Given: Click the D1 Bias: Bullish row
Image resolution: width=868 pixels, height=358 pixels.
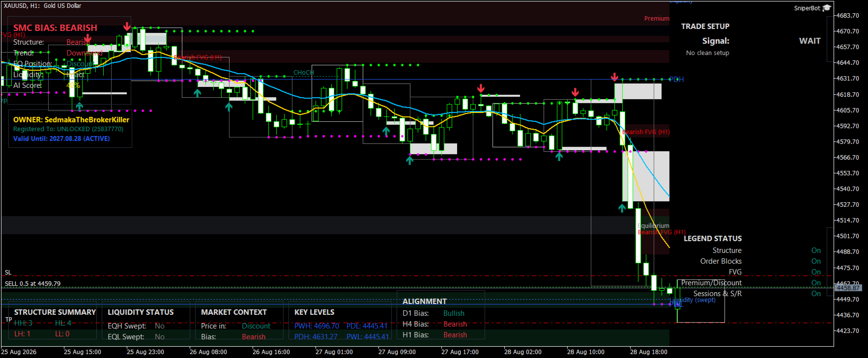Looking at the screenshot, I should click(433, 313).
